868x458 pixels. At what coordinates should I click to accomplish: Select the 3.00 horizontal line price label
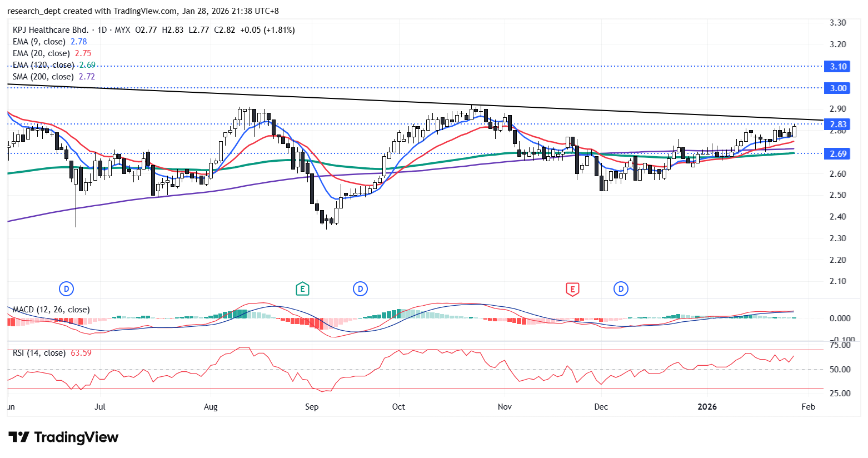[x=838, y=88]
